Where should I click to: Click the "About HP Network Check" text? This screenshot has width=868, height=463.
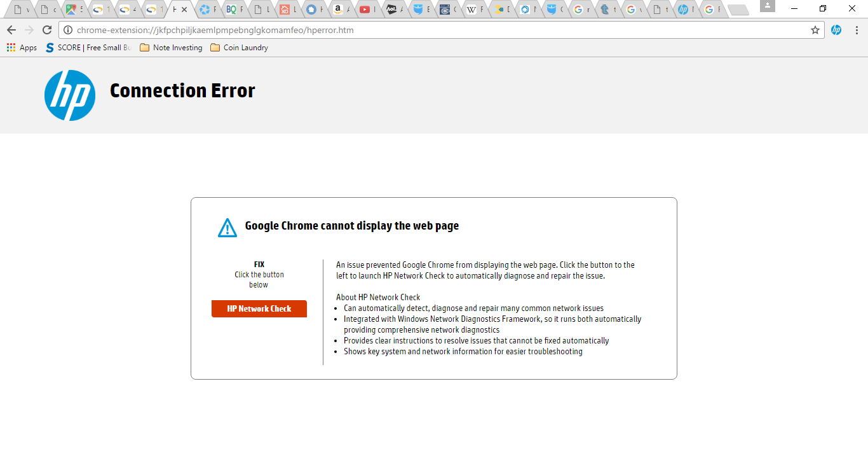pos(378,297)
